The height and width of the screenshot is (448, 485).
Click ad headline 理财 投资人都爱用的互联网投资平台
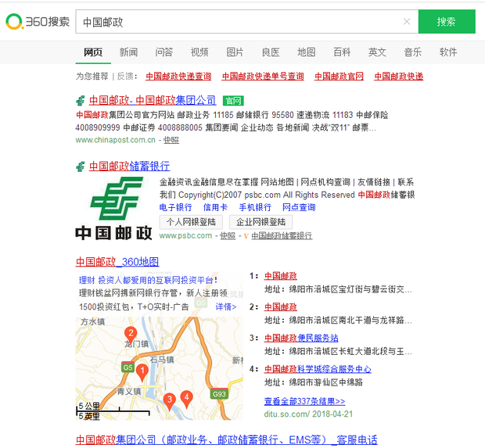tap(148, 280)
